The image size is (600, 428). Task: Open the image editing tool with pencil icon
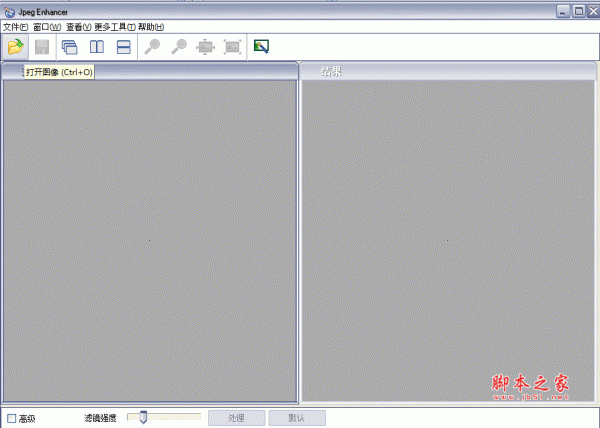coord(261,47)
